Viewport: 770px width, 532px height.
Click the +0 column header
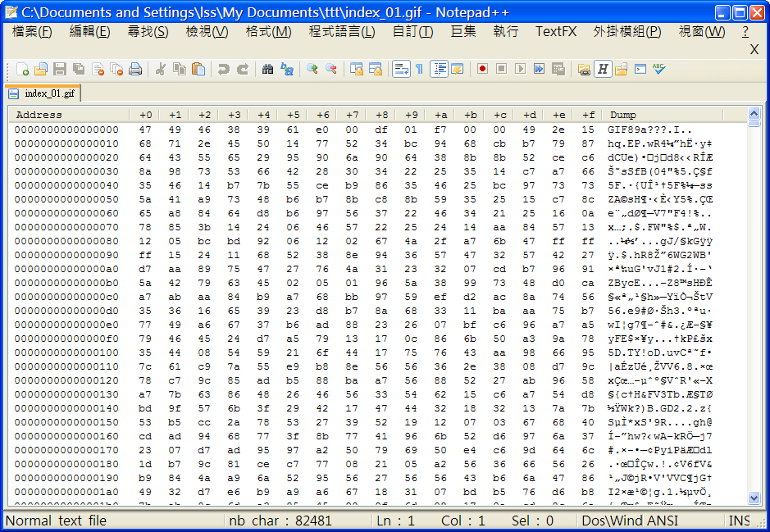145,115
